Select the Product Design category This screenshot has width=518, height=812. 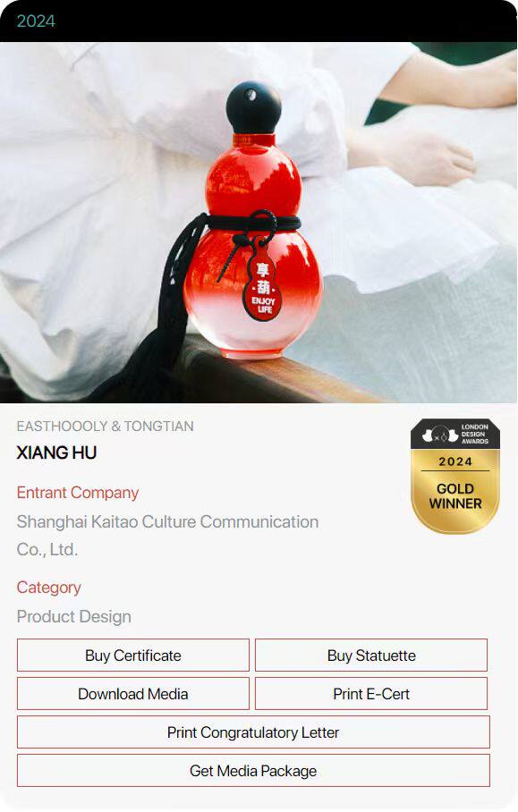(x=73, y=617)
